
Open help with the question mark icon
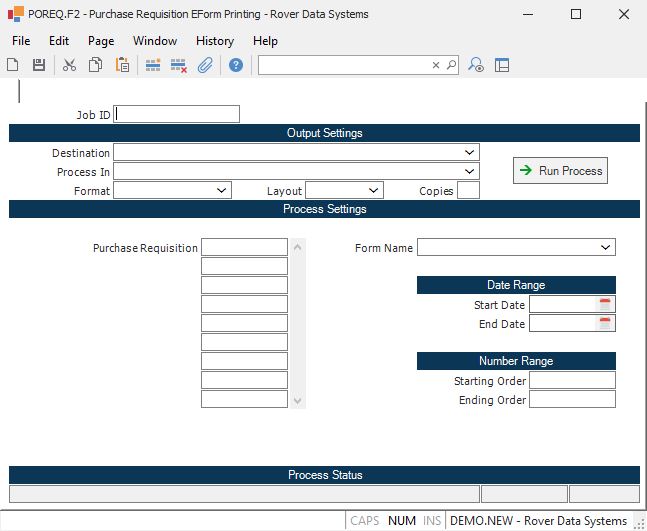pos(236,65)
